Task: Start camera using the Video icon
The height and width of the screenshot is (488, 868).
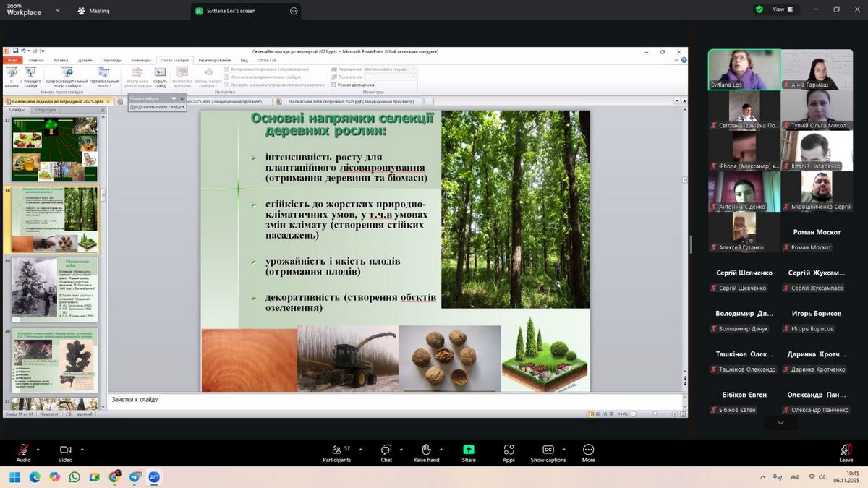Action: point(65,450)
